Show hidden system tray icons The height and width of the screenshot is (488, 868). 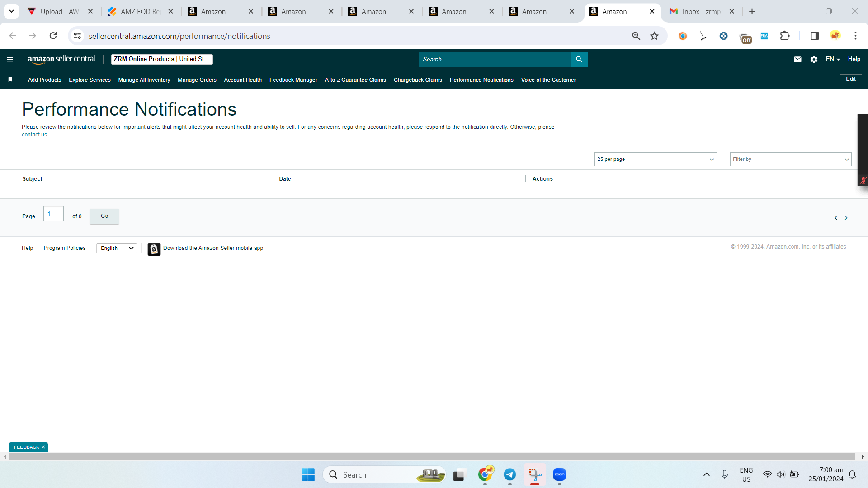[707, 474]
